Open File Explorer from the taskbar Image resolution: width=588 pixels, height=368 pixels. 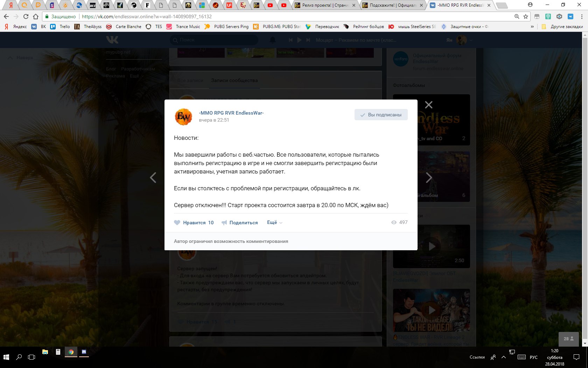click(45, 352)
